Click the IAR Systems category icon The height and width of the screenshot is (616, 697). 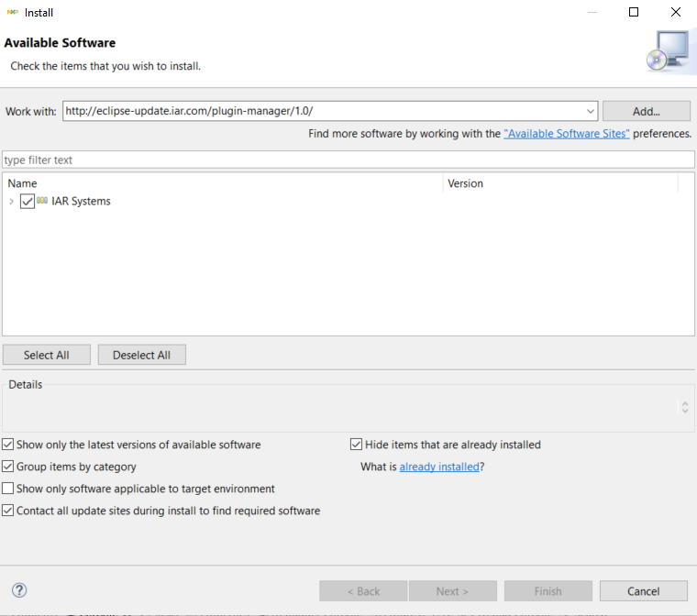tap(42, 201)
